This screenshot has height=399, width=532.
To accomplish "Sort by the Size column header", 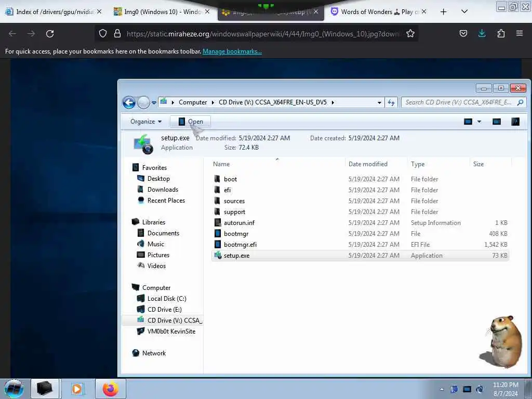I will point(478,164).
